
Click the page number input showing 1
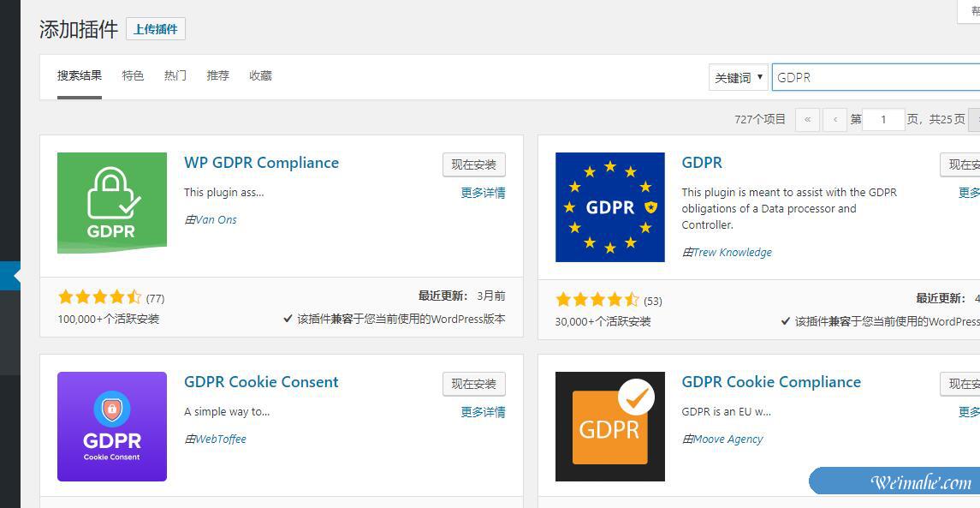(882, 119)
